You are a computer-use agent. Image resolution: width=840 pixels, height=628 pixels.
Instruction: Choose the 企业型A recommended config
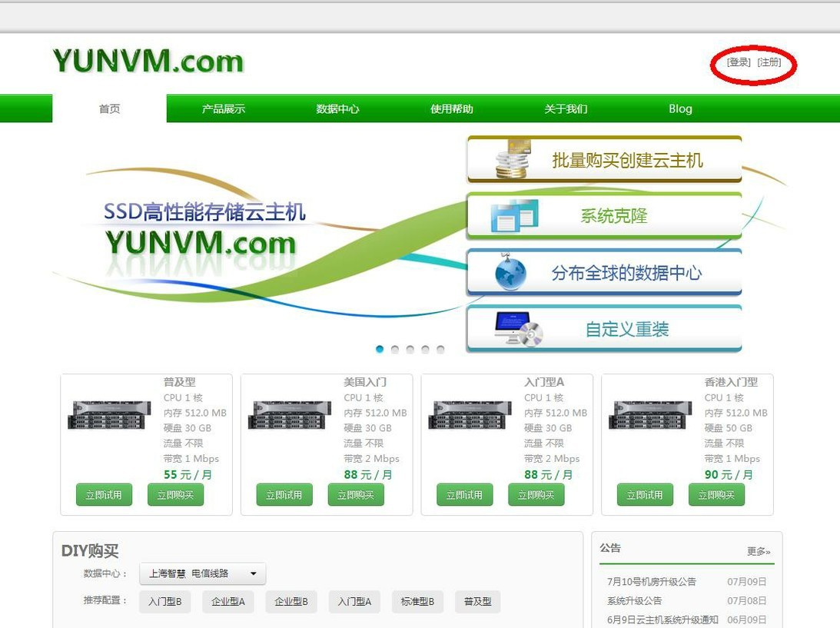click(x=228, y=601)
